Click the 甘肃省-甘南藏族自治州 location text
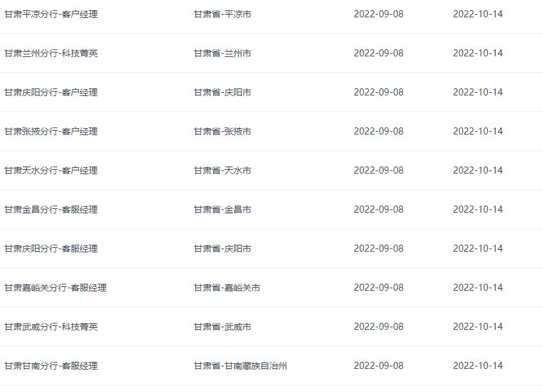543x392 pixels. coord(240,366)
